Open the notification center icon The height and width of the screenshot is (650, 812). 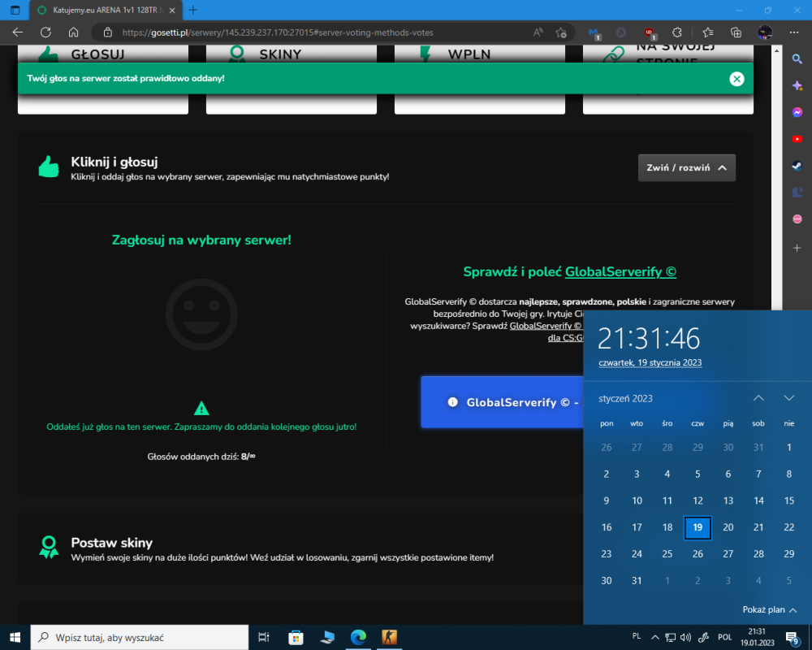(793, 638)
